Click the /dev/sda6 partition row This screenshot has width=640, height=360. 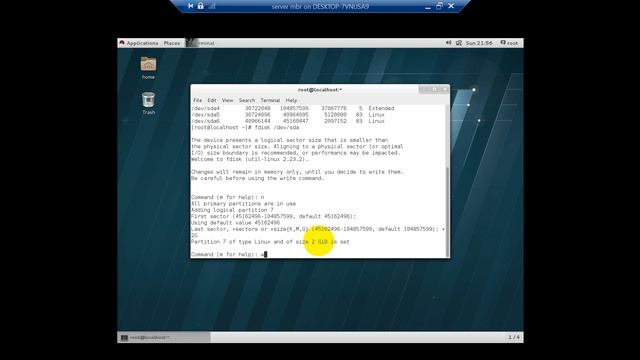288,121
